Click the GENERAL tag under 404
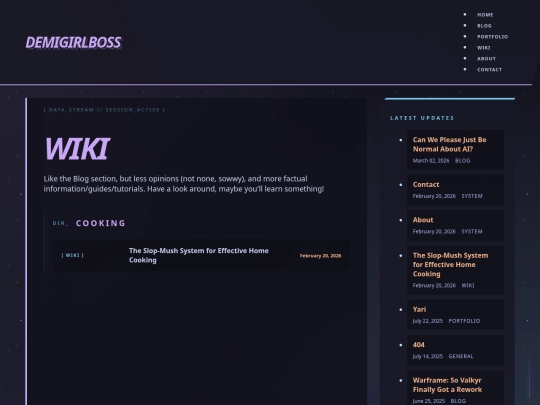This screenshot has height=405, width=540. [461, 356]
